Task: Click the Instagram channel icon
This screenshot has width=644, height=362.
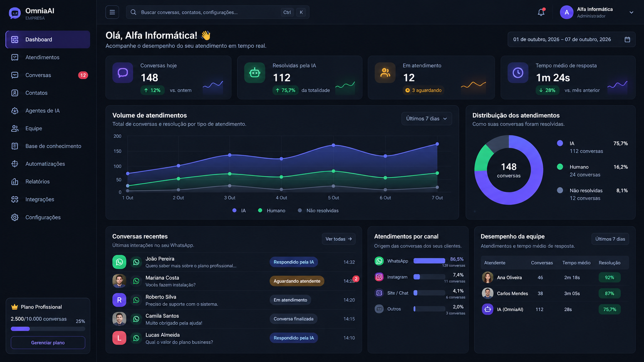Action: click(379, 277)
